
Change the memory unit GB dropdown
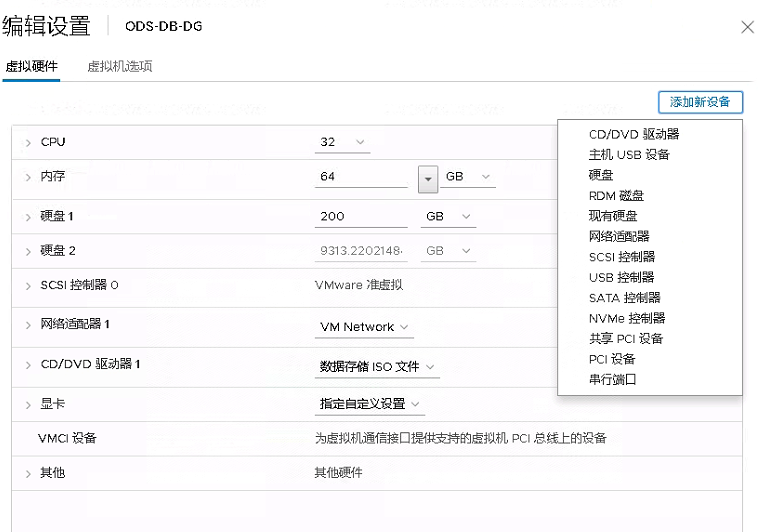point(469,177)
